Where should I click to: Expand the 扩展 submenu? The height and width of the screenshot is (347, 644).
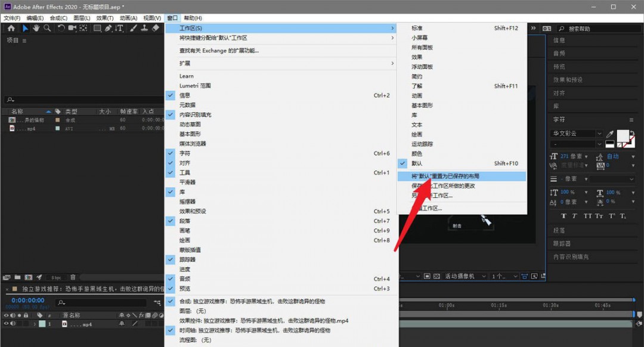point(286,63)
